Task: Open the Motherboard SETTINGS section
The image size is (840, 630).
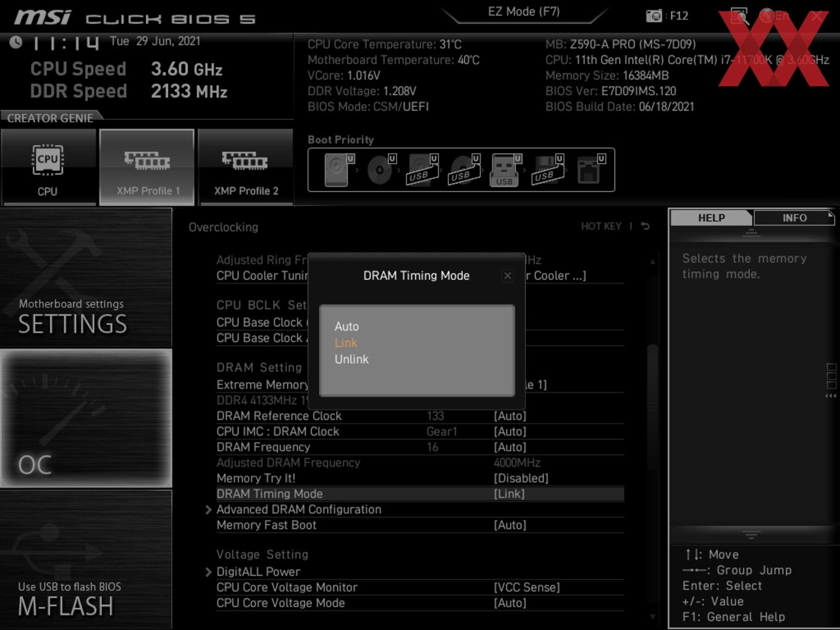Action: pos(86,278)
